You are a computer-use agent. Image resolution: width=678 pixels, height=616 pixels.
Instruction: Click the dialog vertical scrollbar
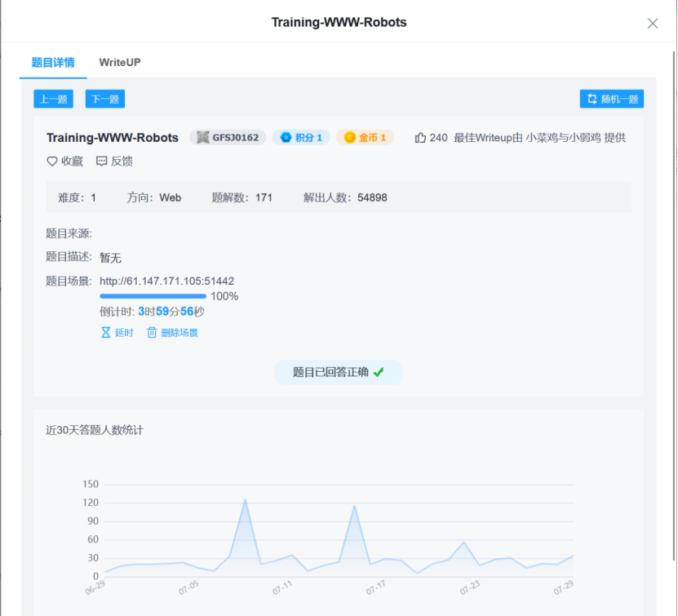click(x=675, y=305)
